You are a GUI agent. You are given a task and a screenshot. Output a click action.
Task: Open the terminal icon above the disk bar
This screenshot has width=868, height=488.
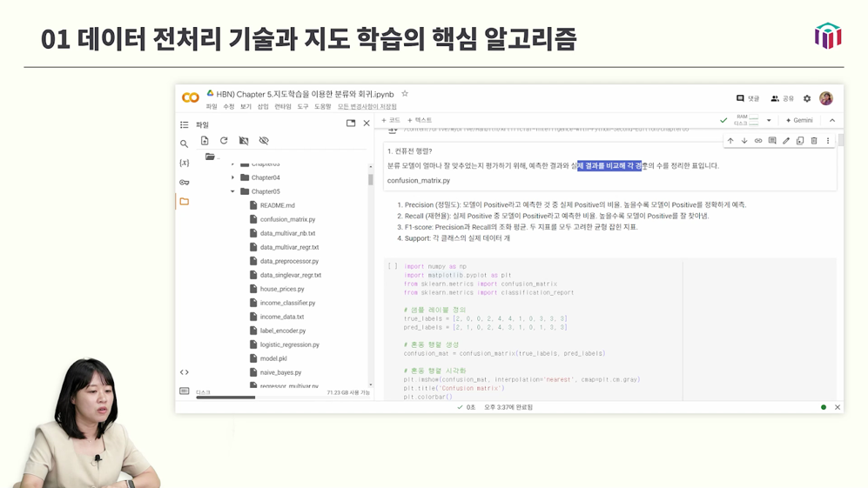(x=185, y=391)
